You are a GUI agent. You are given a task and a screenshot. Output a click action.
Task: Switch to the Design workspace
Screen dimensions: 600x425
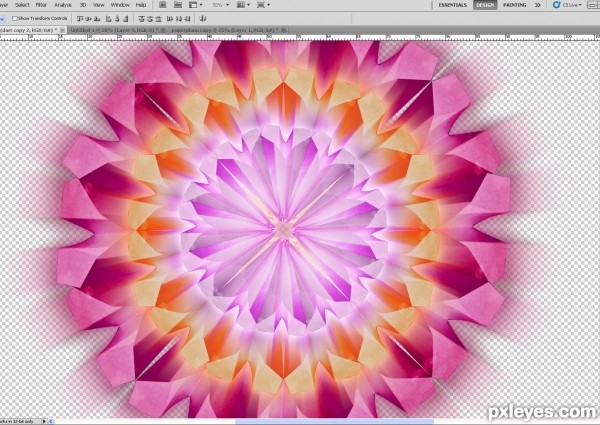pyautogui.click(x=485, y=5)
